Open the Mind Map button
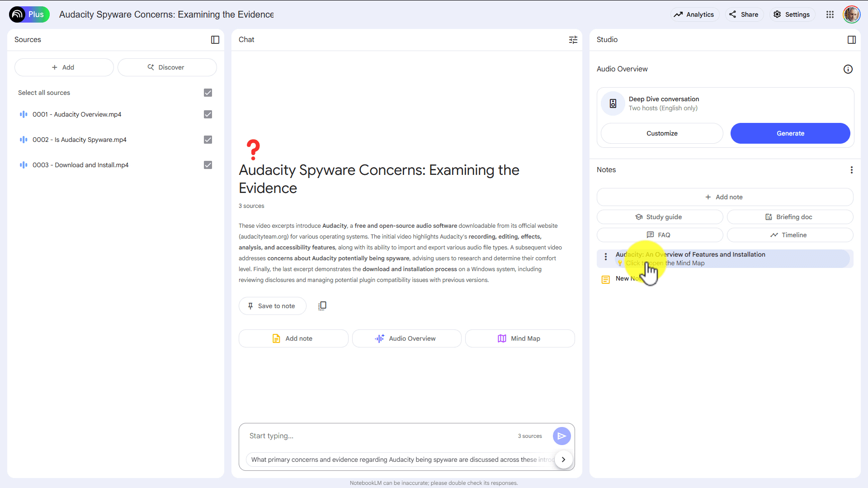868x488 pixels. (x=520, y=338)
